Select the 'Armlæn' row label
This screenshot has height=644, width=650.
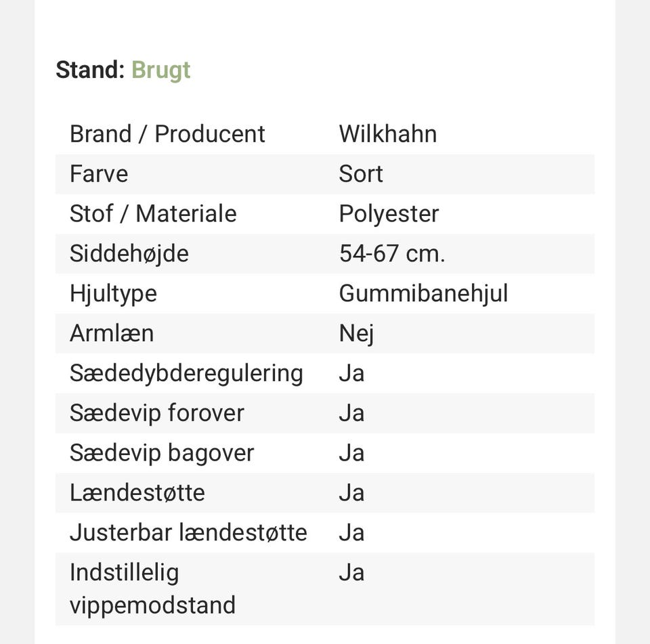(112, 333)
